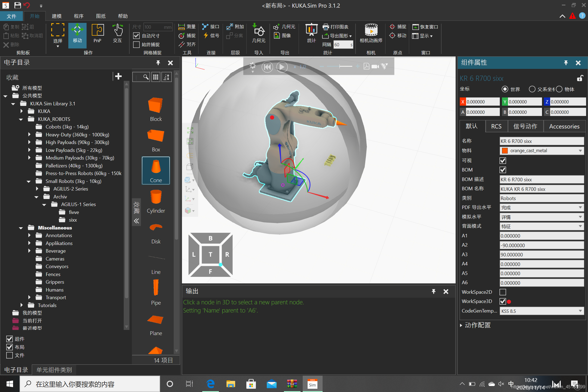Image resolution: width=588 pixels, height=392 pixels.
Task: Switch to the 程序 ribbon tab
Action: pyautogui.click(x=79, y=16)
